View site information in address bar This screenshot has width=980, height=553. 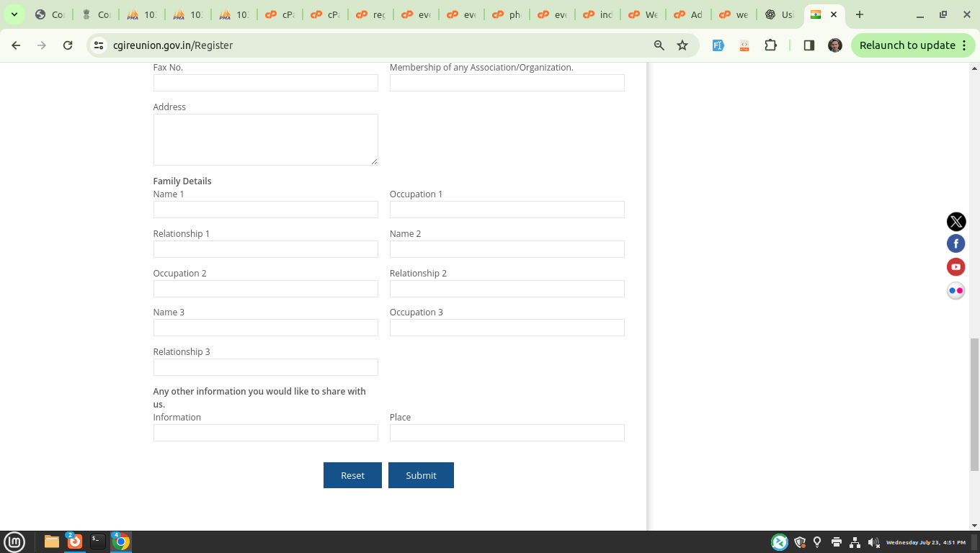[99, 45]
